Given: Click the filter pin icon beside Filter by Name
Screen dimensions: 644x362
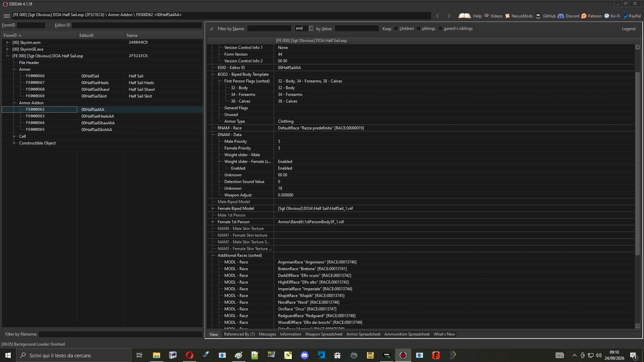Looking at the screenshot, I should click(x=212, y=29).
